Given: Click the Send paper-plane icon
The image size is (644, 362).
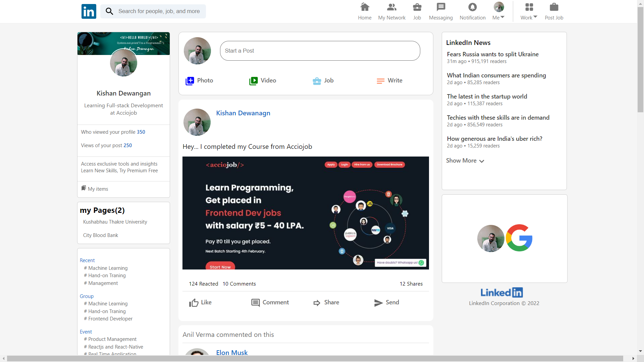Looking at the screenshot, I should [378, 303].
